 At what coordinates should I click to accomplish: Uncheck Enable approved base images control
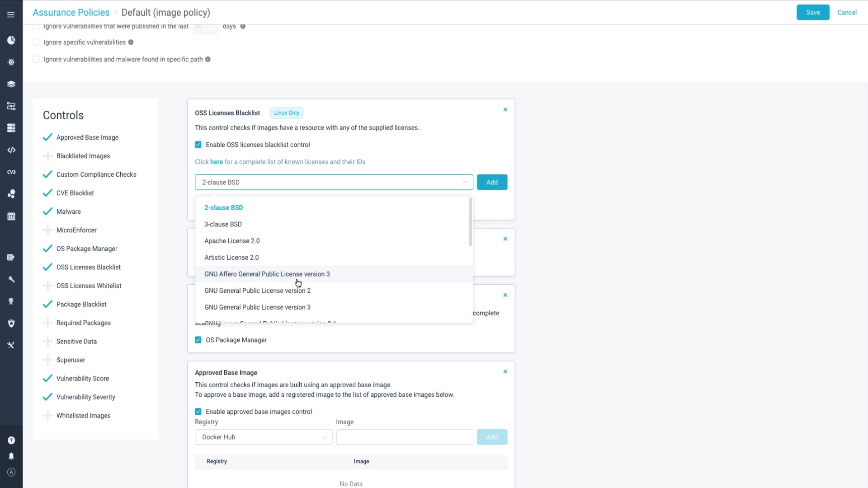pos(198,412)
